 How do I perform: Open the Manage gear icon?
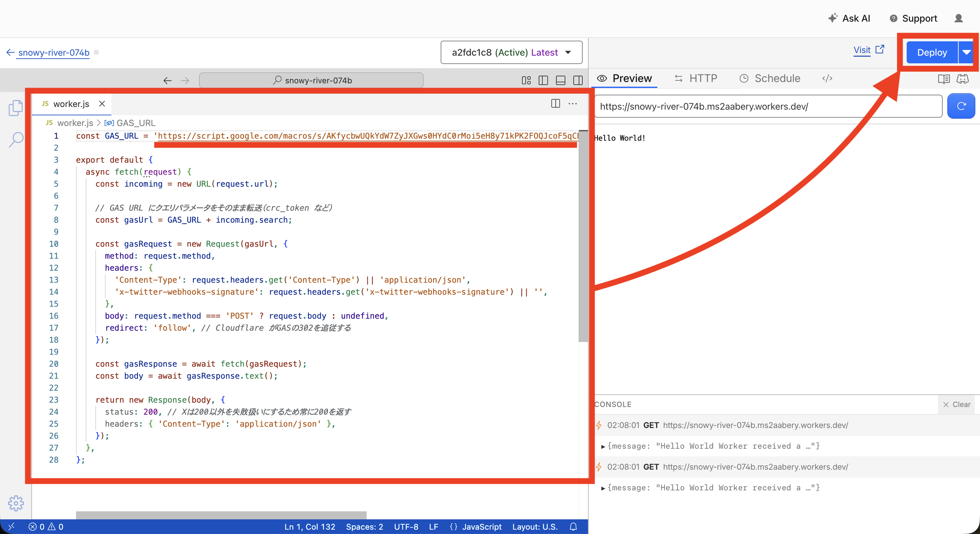(16, 503)
